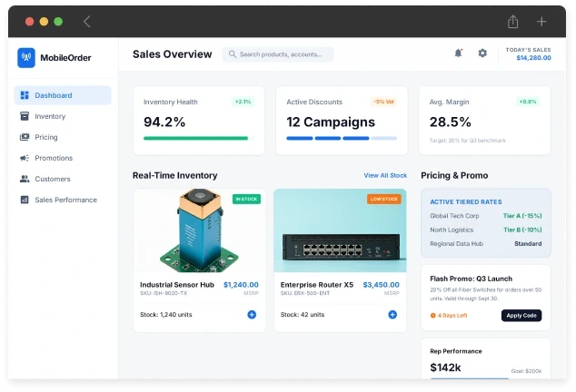
Task: Open the Industrial Sensor Hub product image
Action: (200, 230)
